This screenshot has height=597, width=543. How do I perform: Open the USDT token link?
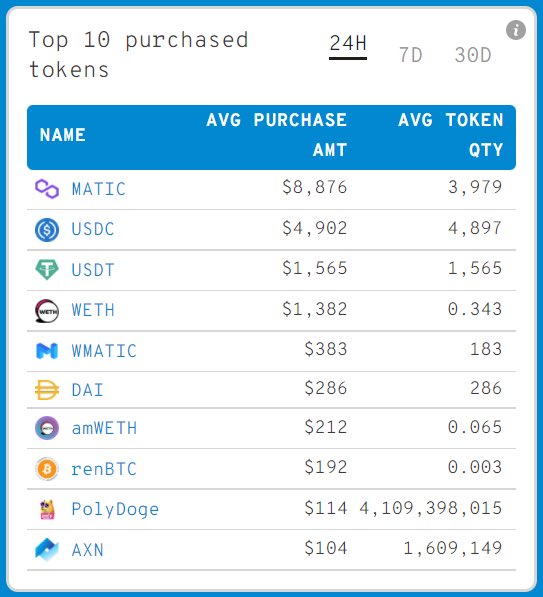(x=93, y=270)
